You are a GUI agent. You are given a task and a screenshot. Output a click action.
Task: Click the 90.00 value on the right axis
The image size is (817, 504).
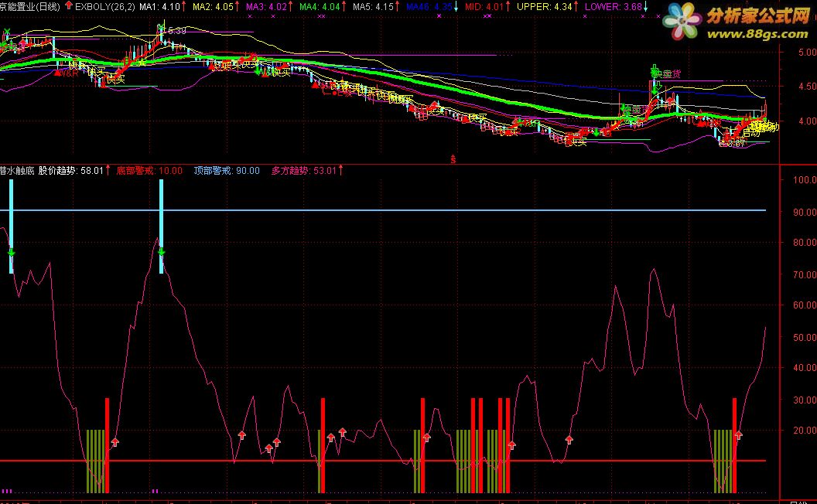[805, 212]
